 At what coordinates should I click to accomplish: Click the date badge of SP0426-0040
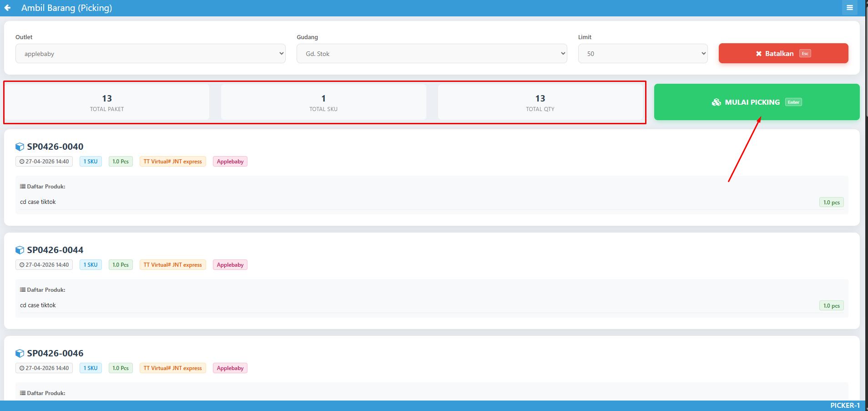pyautogui.click(x=44, y=162)
